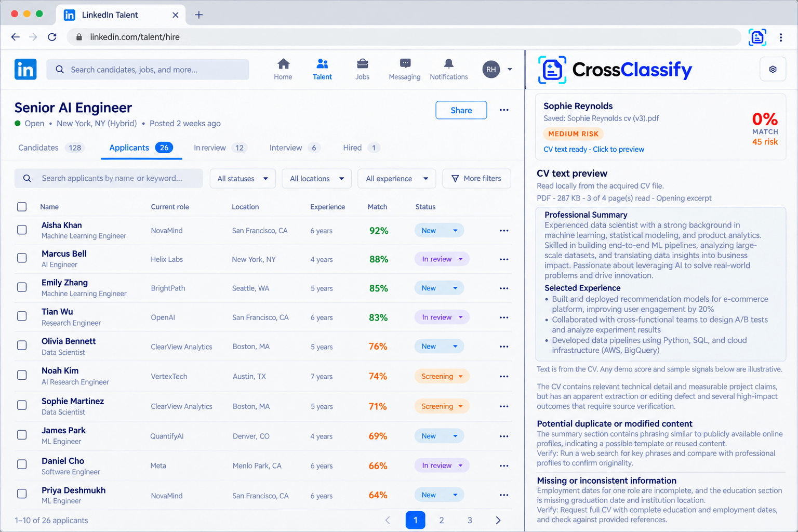Open Priya Deshmukh's candidate name

73,490
